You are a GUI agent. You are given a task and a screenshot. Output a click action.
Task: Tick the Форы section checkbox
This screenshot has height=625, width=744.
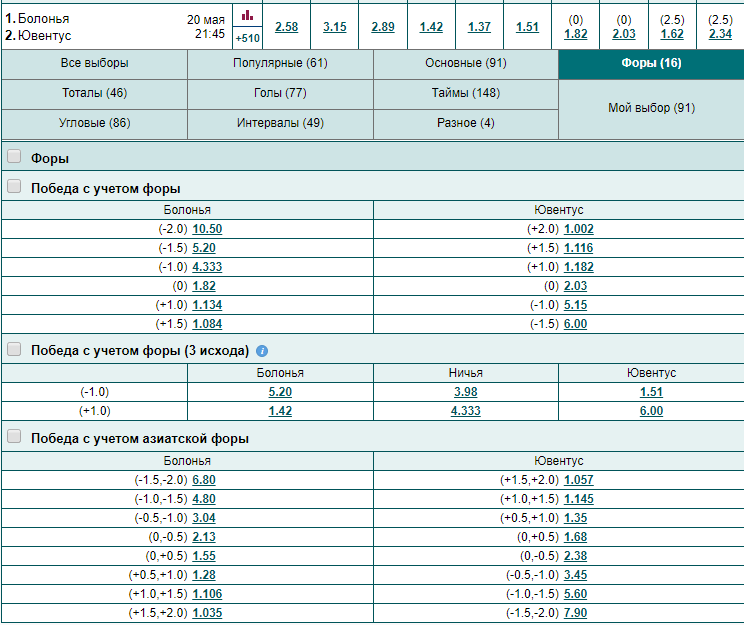[x=14, y=156]
